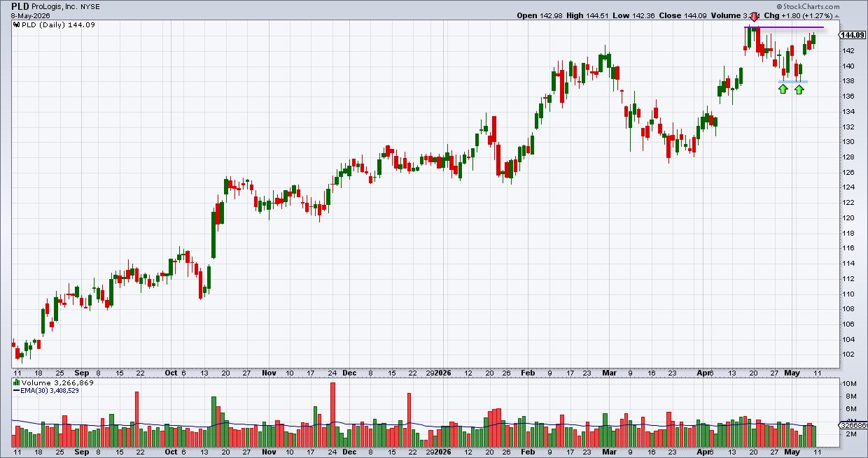This screenshot has width=868, height=458.
Task: Click the Dec label under the volume panel
Action: tap(349, 452)
